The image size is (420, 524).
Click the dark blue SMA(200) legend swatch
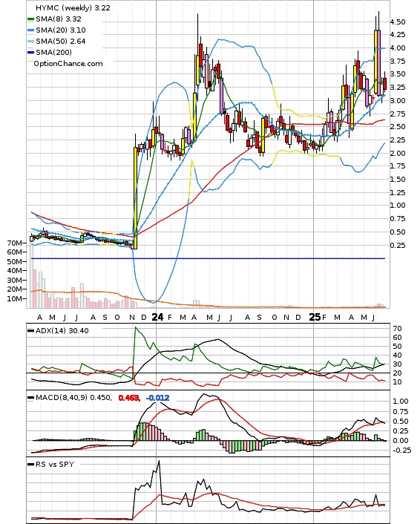(30, 53)
